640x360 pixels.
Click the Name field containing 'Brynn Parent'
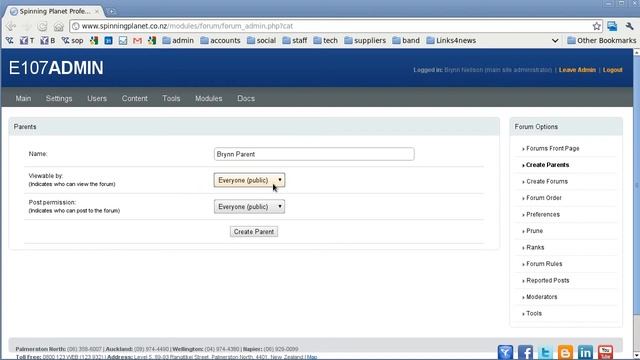(x=314, y=154)
